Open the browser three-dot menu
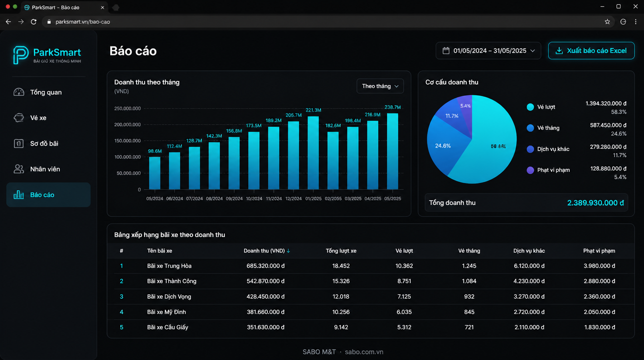This screenshot has width=644, height=360. coord(636,22)
